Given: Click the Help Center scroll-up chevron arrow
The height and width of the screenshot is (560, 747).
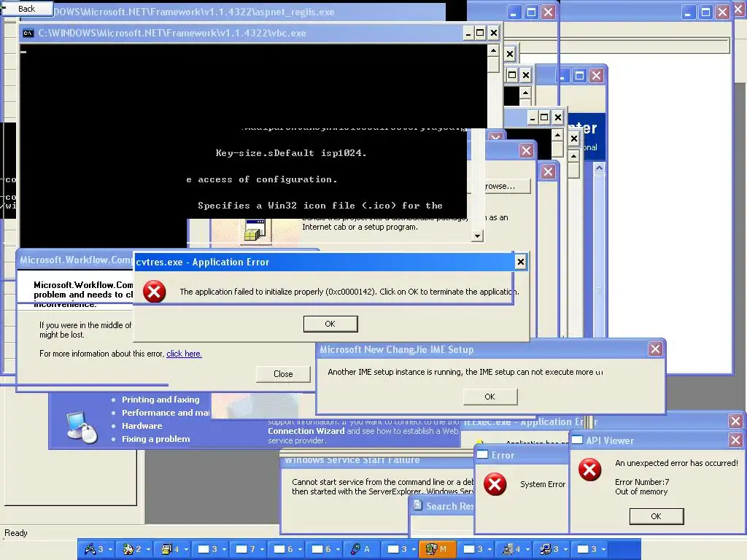Looking at the screenshot, I should click(600, 168).
